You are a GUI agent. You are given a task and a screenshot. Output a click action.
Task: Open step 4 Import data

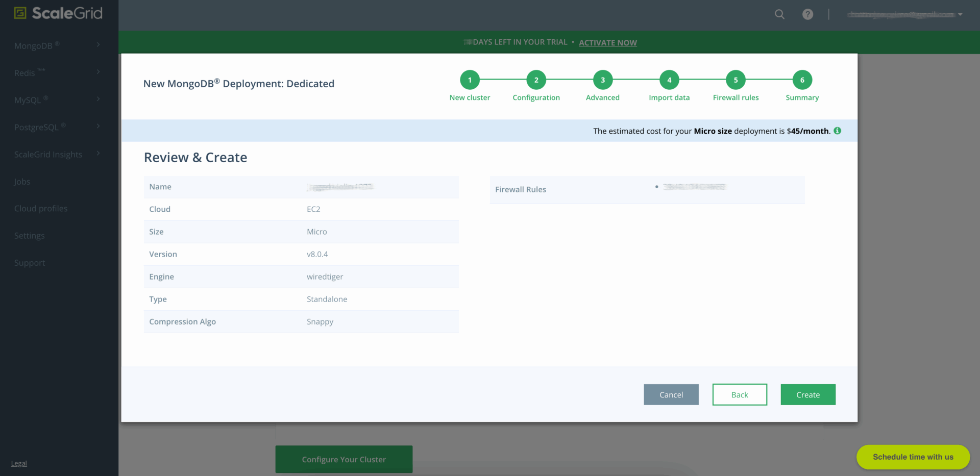tap(669, 80)
